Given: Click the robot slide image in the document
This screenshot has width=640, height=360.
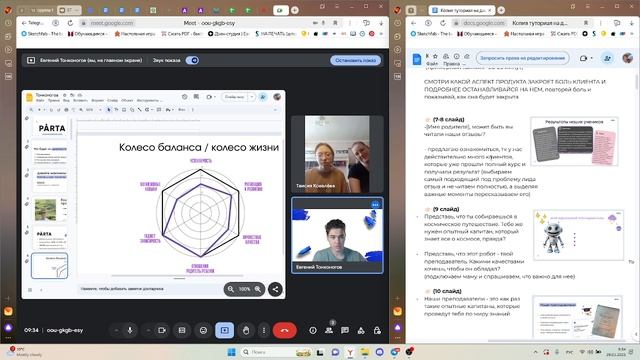Looking at the screenshot, I should [578, 236].
